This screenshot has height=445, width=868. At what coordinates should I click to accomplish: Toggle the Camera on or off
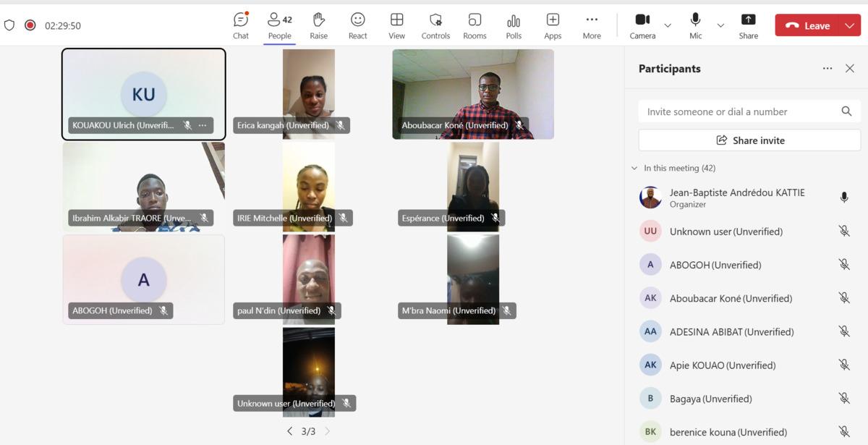pyautogui.click(x=642, y=25)
